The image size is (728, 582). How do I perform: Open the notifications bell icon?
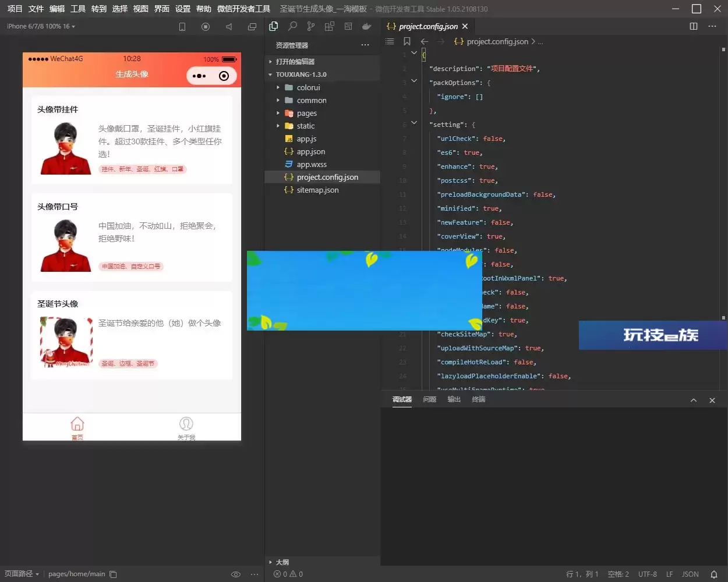click(x=714, y=574)
